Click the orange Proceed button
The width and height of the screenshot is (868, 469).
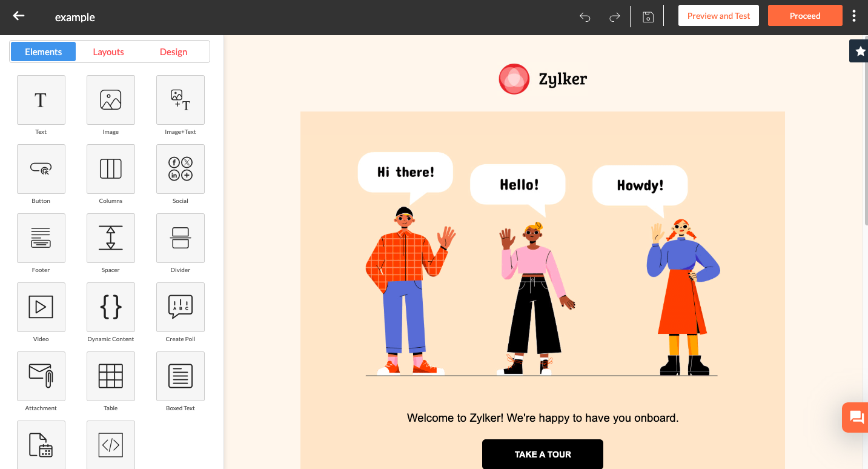[805, 16]
